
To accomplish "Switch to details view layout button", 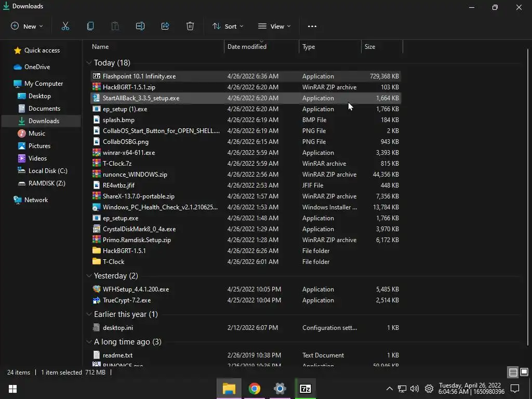I will coord(513,373).
